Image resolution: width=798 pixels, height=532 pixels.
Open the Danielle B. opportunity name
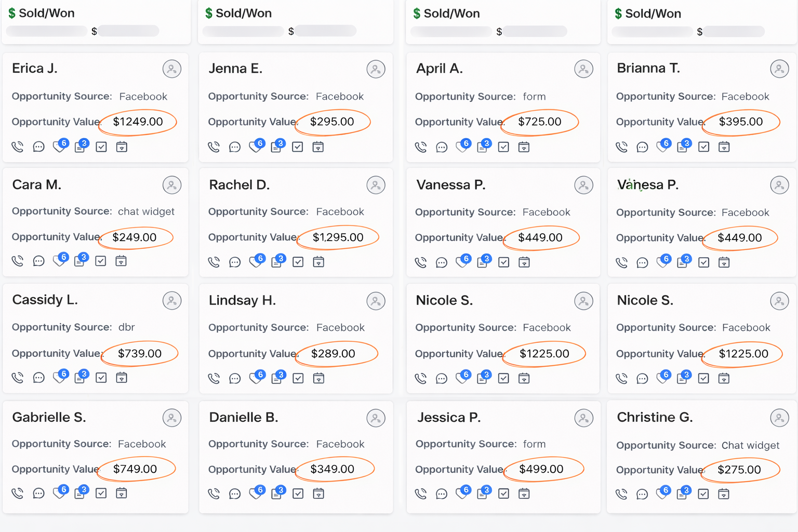click(x=243, y=417)
